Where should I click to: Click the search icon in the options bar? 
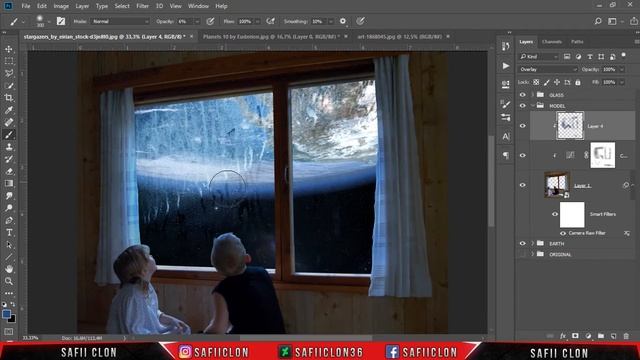(x=598, y=21)
